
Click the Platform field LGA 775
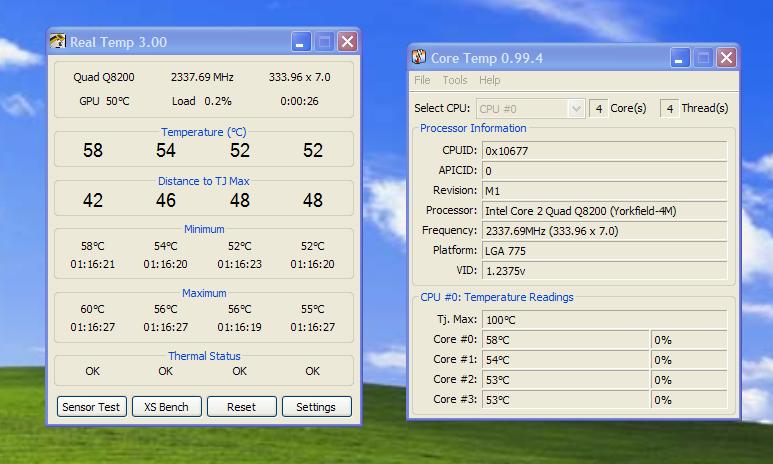click(604, 250)
